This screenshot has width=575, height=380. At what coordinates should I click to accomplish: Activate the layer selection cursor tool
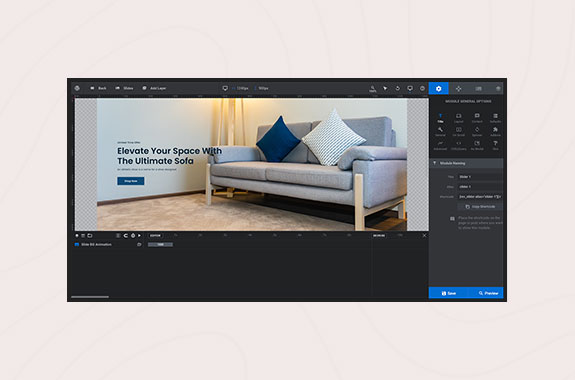(x=385, y=88)
